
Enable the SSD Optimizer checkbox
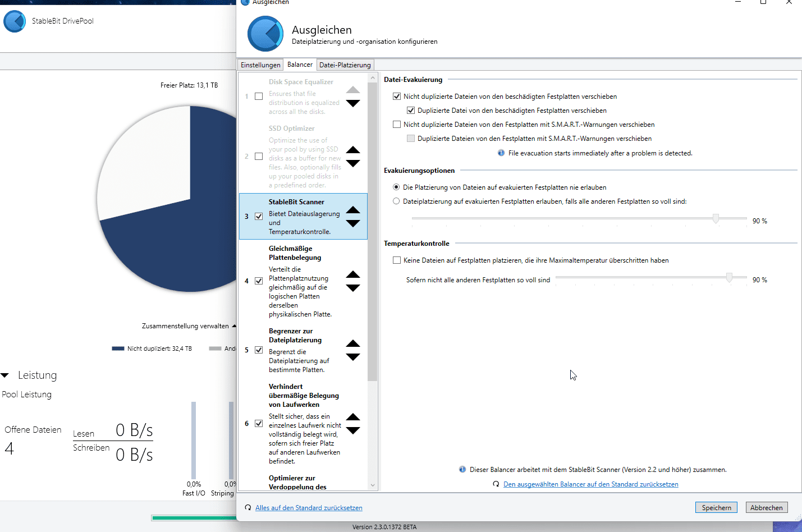[x=259, y=157]
